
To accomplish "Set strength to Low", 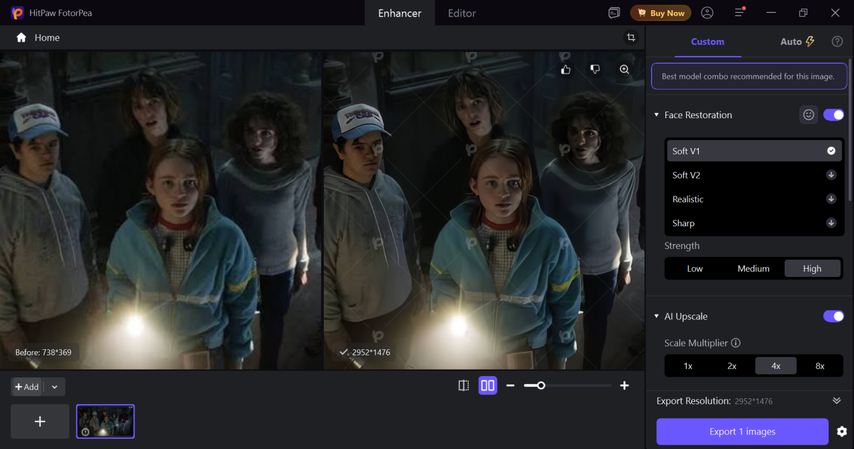I will click(694, 269).
